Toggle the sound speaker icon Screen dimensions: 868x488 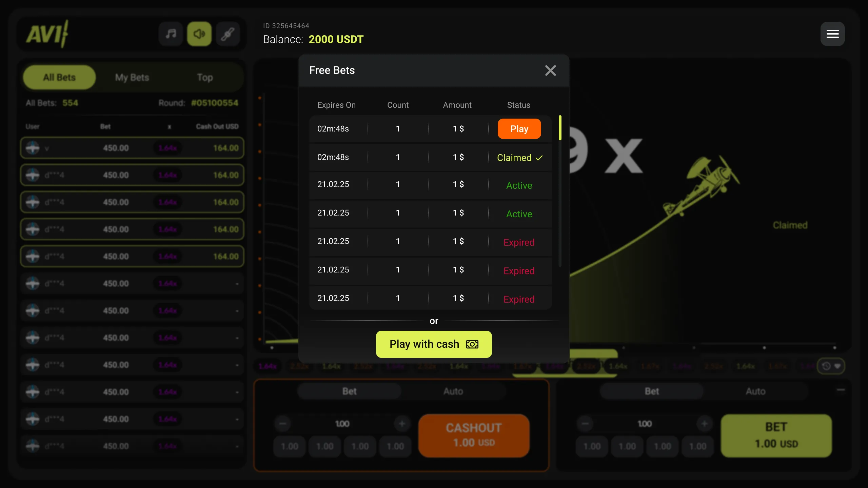(199, 34)
